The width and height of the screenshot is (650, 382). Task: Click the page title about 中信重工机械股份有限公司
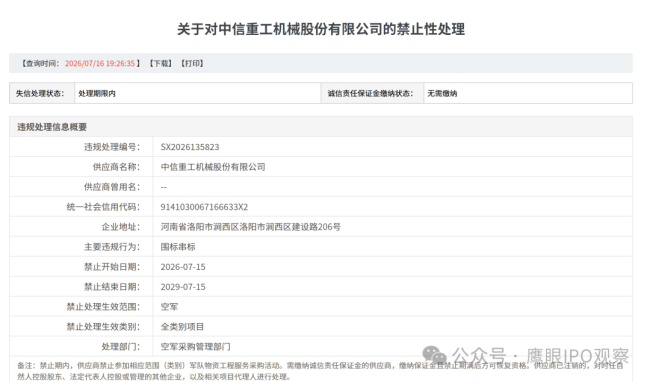point(321,29)
